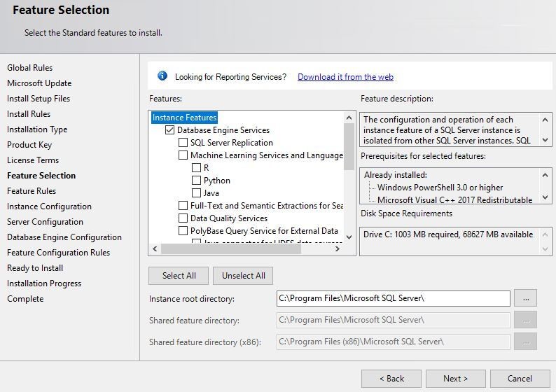Screen dimensions: 556x392
Task: Select Database Engine Configuration step
Action: (x=64, y=237)
